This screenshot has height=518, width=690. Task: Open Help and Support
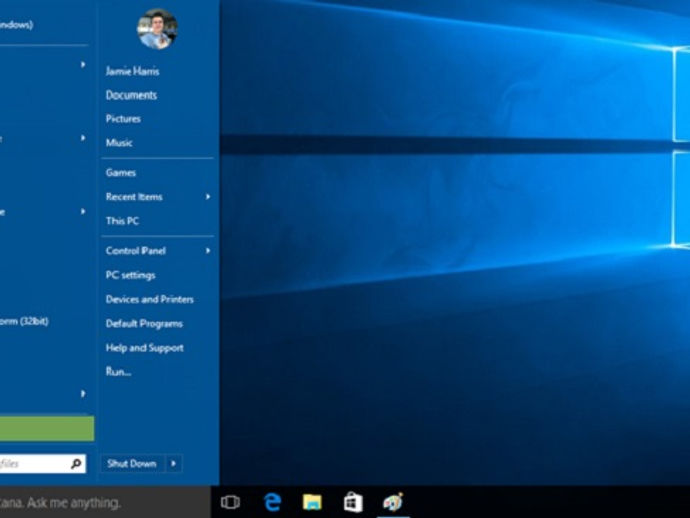(144, 348)
